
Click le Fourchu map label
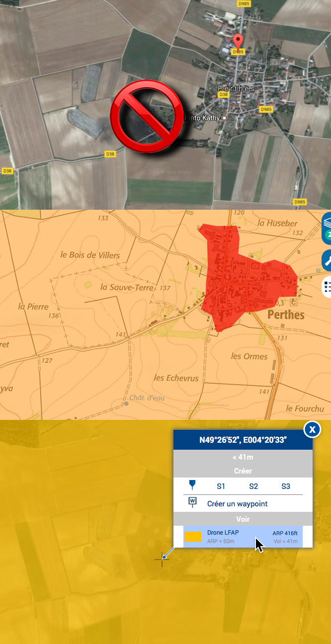[x=305, y=408]
